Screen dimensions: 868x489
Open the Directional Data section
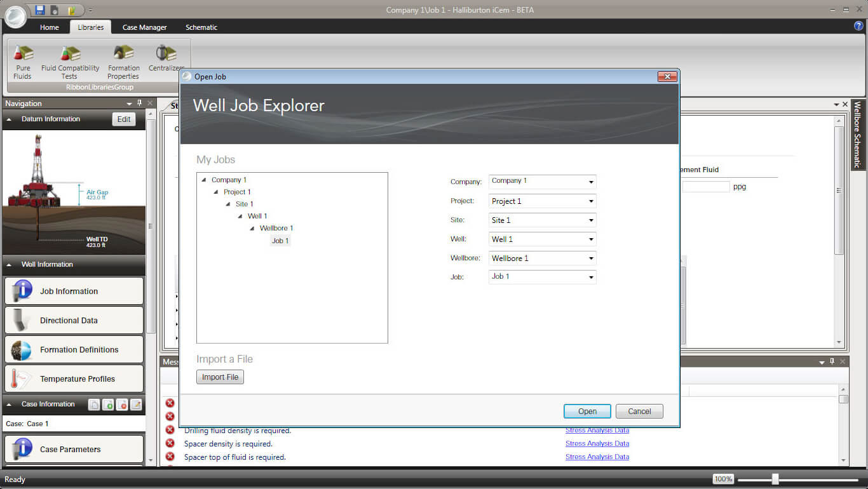pos(74,320)
